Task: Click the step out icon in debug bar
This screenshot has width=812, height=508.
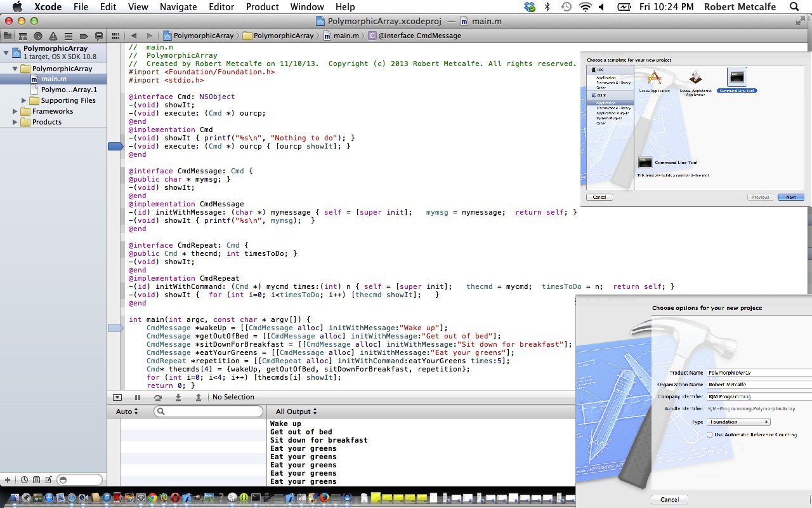Action: pos(199,398)
